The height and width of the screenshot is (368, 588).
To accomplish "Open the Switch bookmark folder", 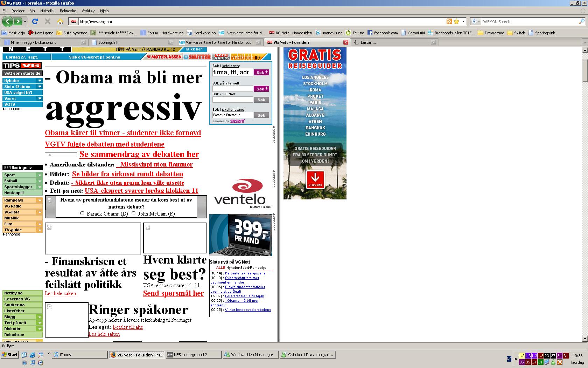I will click(x=516, y=33).
